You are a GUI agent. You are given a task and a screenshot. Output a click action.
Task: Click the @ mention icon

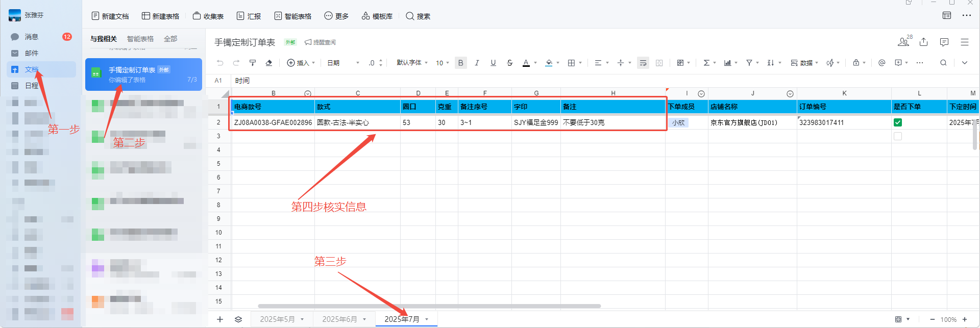(881, 63)
